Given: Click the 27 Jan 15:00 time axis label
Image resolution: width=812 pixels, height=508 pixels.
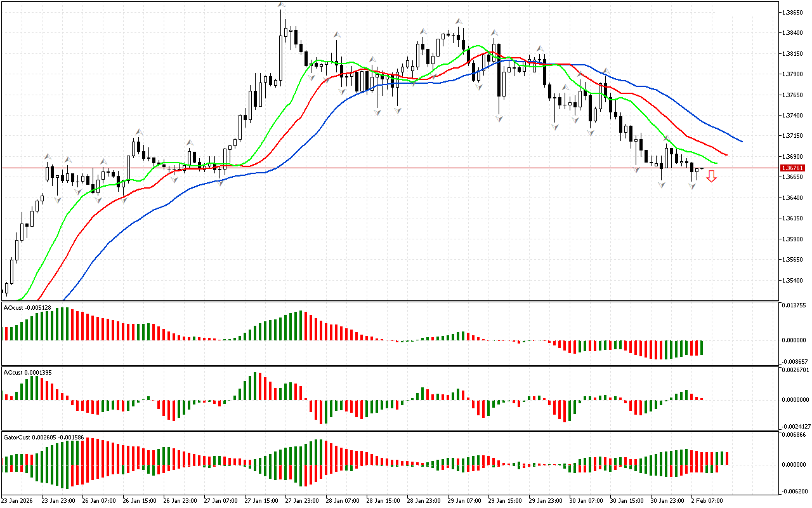Looking at the screenshot, I should tap(261, 500).
